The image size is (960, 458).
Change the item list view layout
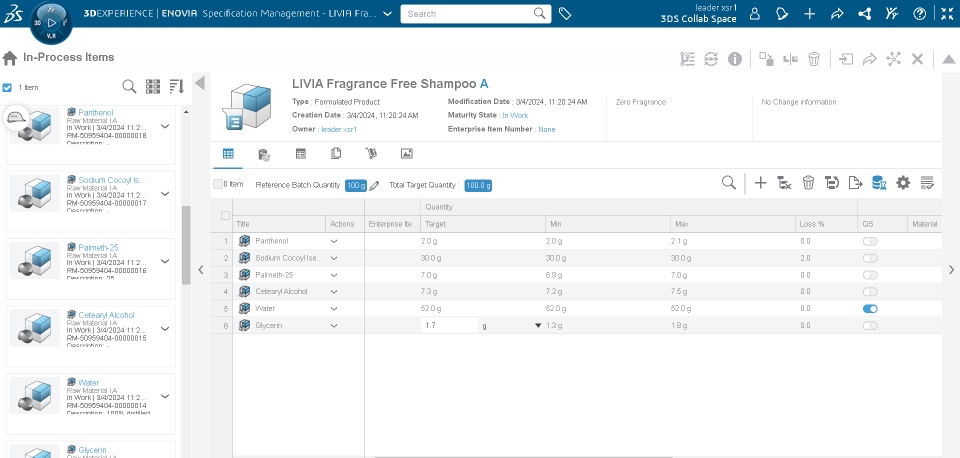tap(153, 86)
